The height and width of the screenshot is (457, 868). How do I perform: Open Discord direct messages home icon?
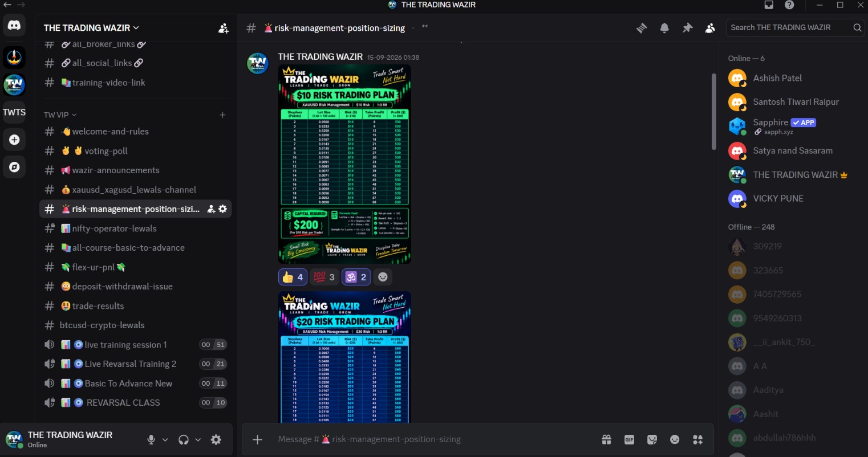(14, 25)
